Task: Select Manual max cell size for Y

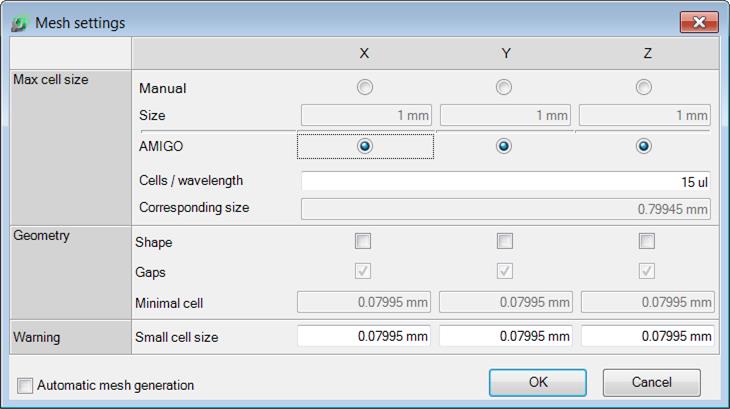Action: point(504,87)
